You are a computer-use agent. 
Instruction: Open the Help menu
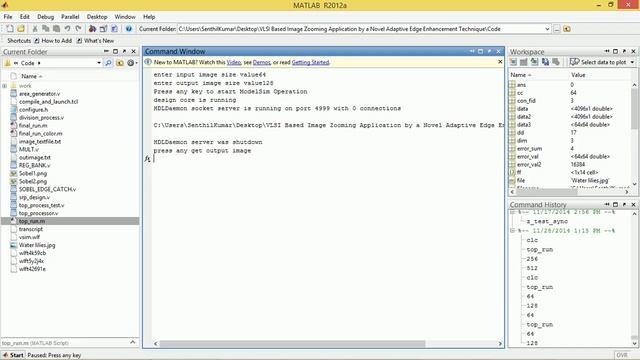[x=149, y=17]
